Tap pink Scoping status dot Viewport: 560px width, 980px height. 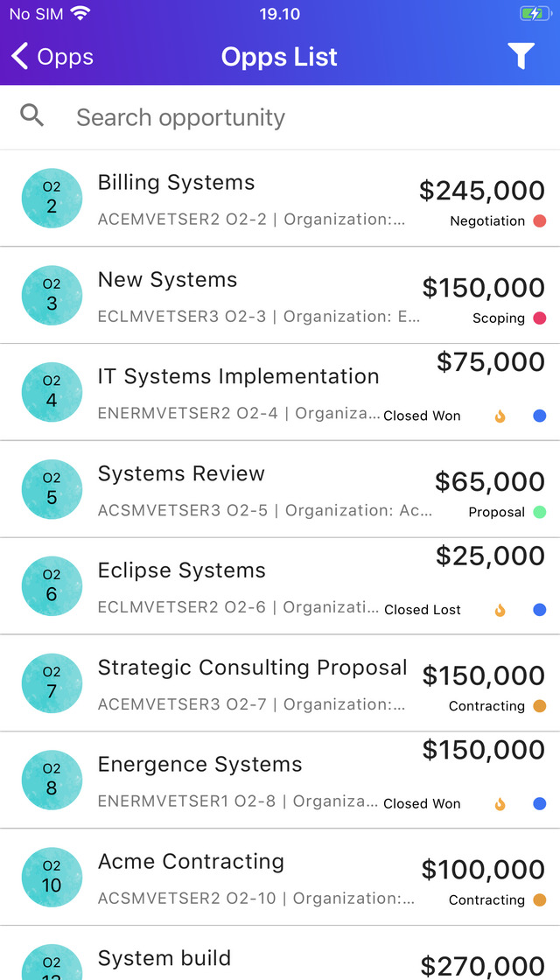click(539, 318)
